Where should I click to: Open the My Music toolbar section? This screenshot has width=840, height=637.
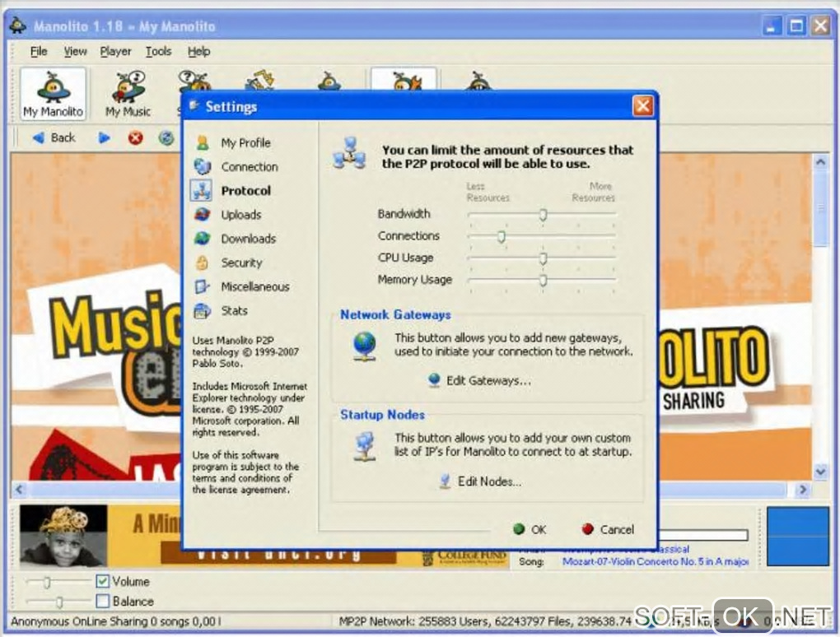(128, 94)
